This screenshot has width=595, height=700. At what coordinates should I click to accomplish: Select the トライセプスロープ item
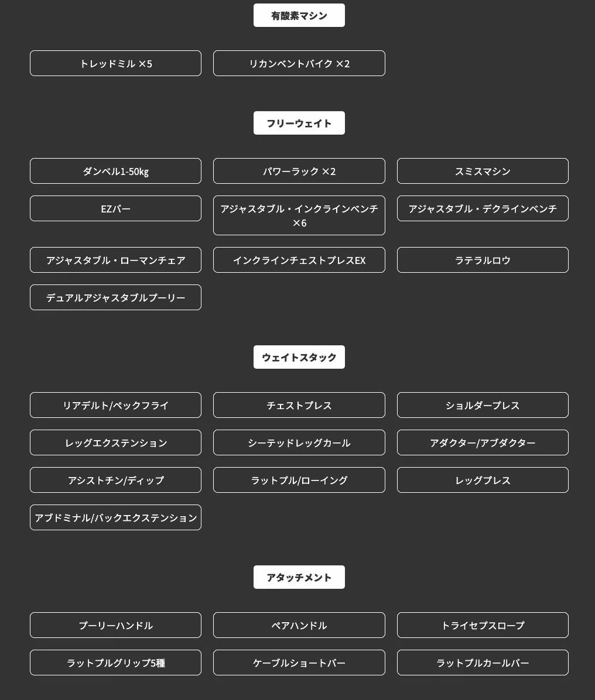pyautogui.click(x=483, y=626)
